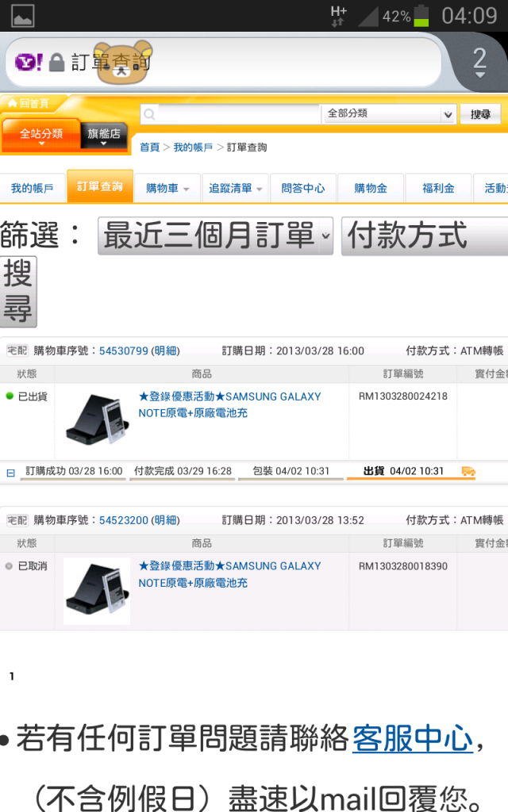Screen dimensions: 508x812
Task: Click the 付款完成 03/29 16:28 progress step
Action: pos(183,471)
